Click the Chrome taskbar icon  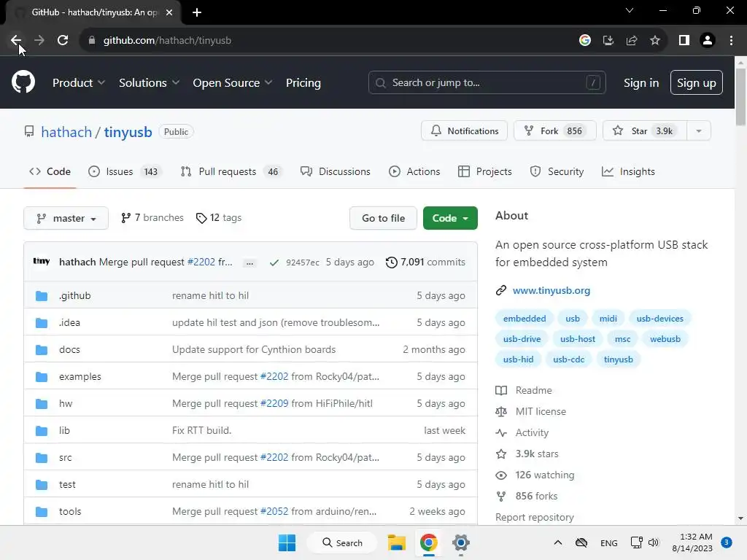coord(429,542)
